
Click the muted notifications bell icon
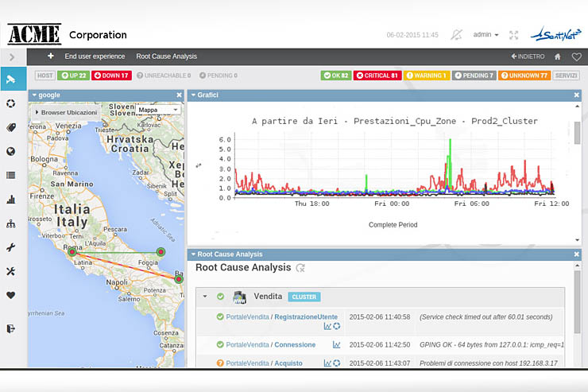click(x=456, y=35)
